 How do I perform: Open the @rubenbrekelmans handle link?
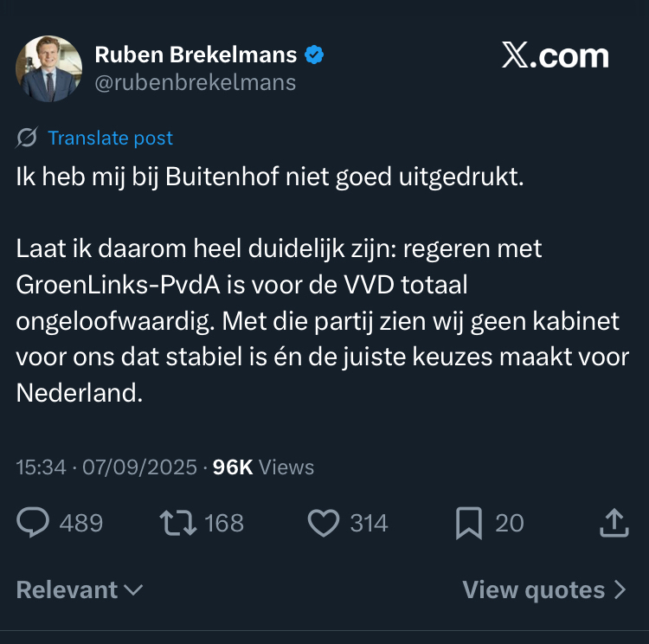(x=195, y=82)
